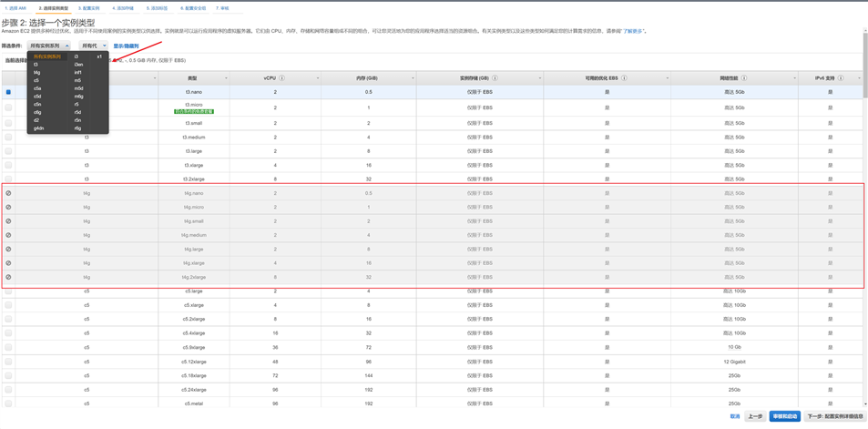The width and height of the screenshot is (868, 429).
Task: Click the 实例存储 (GB) info icon
Action: pyautogui.click(x=495, y=78)
